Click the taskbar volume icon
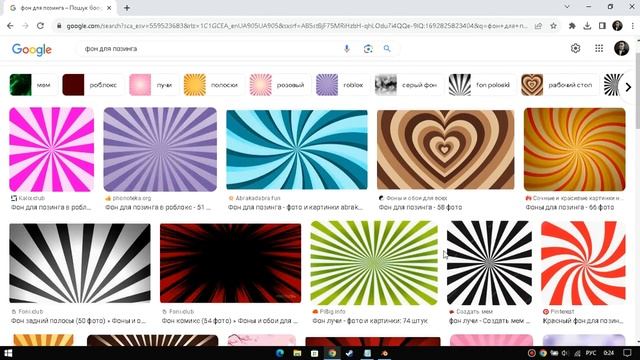This screenshot has height=360, width=640. coord(565,353)
